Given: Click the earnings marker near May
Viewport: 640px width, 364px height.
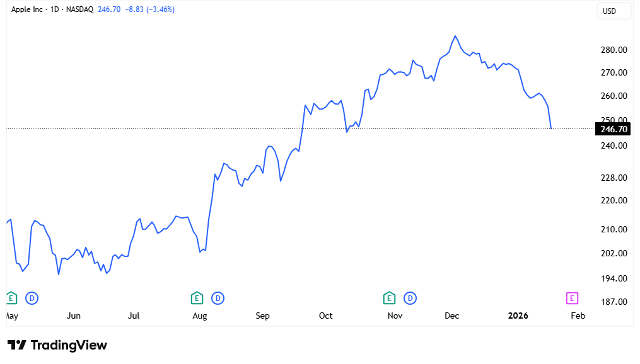Looking at the screenshot, I should click(x=11, y=297).
